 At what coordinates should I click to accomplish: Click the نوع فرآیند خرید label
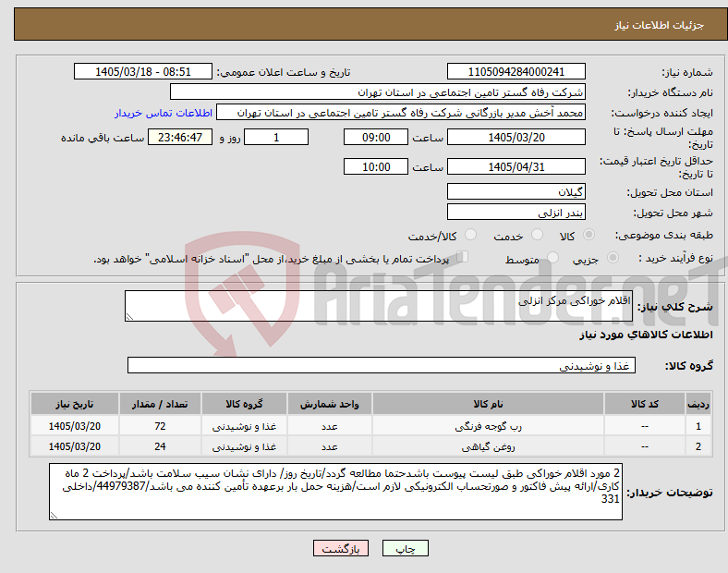pyautogui.click(x=676, y=258)
